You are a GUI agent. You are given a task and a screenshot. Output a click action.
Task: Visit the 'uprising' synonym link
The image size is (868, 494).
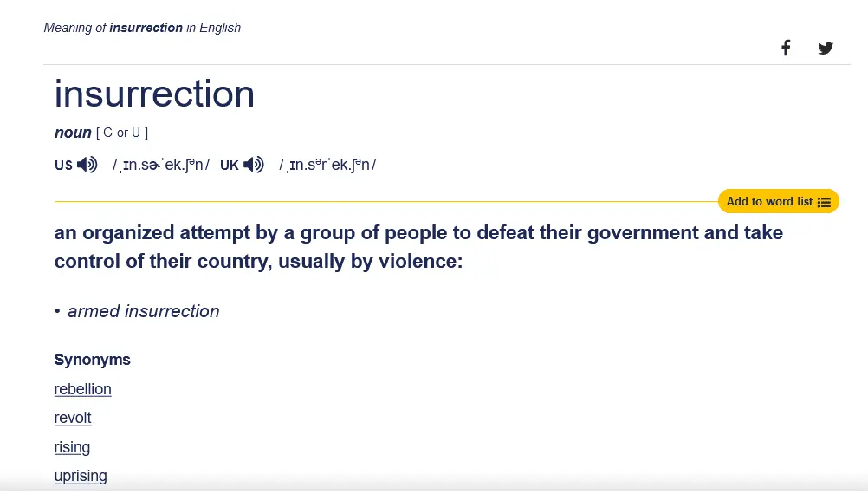click(81, 476)
